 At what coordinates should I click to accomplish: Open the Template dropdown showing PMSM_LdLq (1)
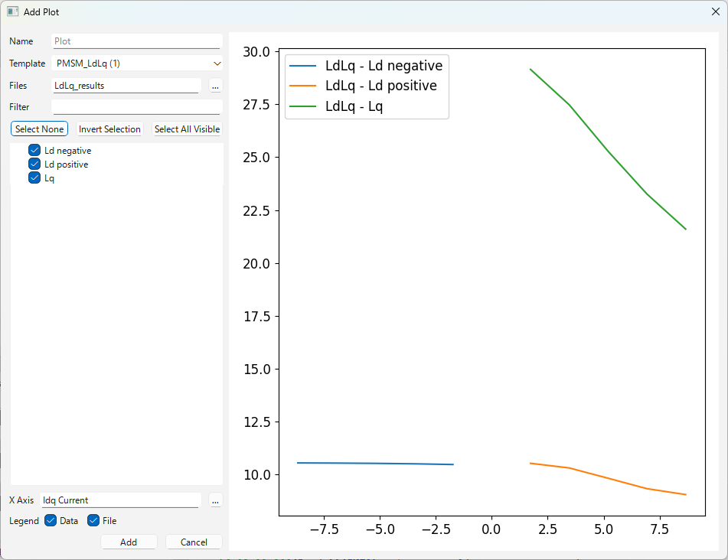(136, 63)
